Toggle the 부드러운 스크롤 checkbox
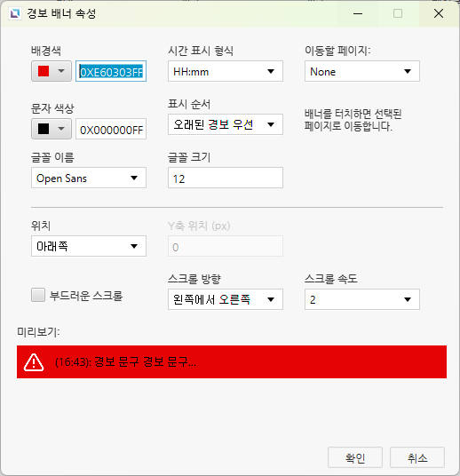Image resolution: width=460 pixels, height=476 pixels. click(38, 295)
